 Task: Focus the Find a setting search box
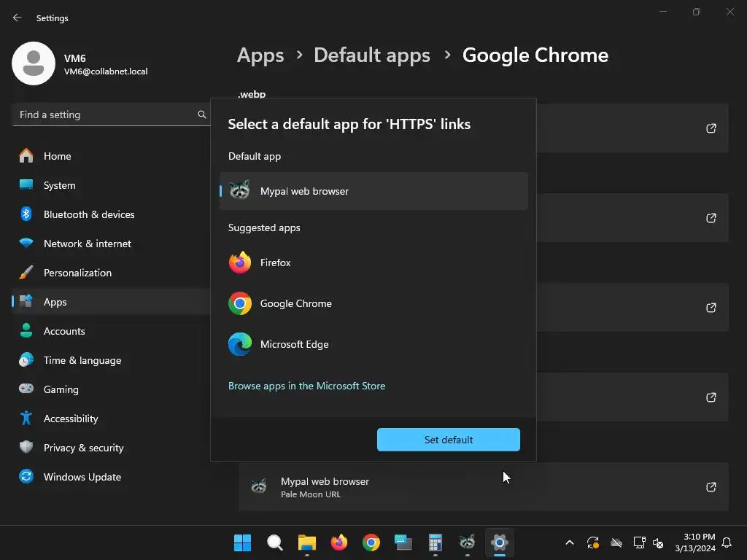click(x=111, y=114)
